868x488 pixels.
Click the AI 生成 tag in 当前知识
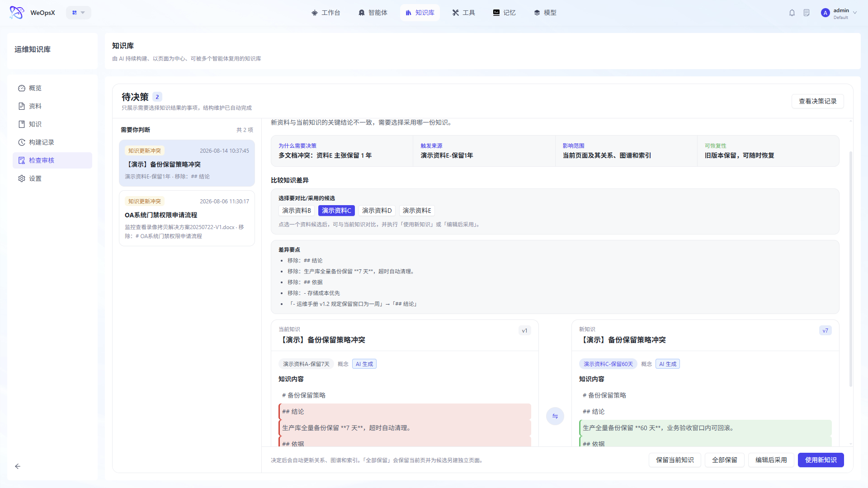(364, 364)
